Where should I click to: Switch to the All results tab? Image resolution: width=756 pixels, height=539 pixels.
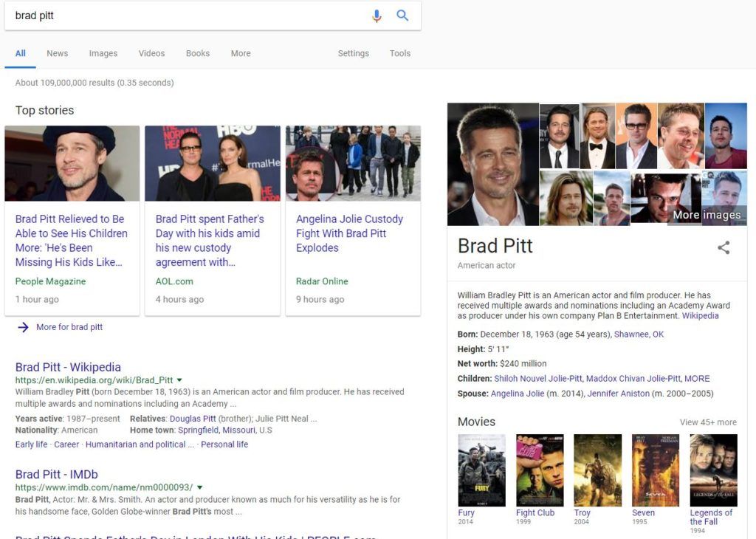point(20,53)
